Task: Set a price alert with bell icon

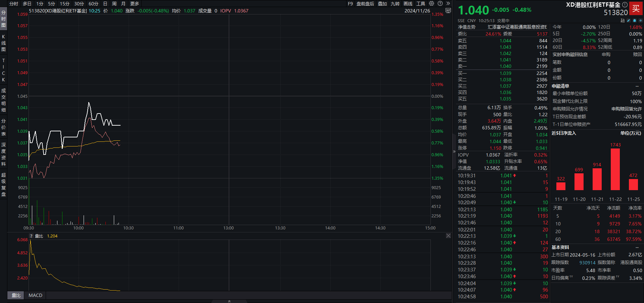Action: click(x=634, y=20)
